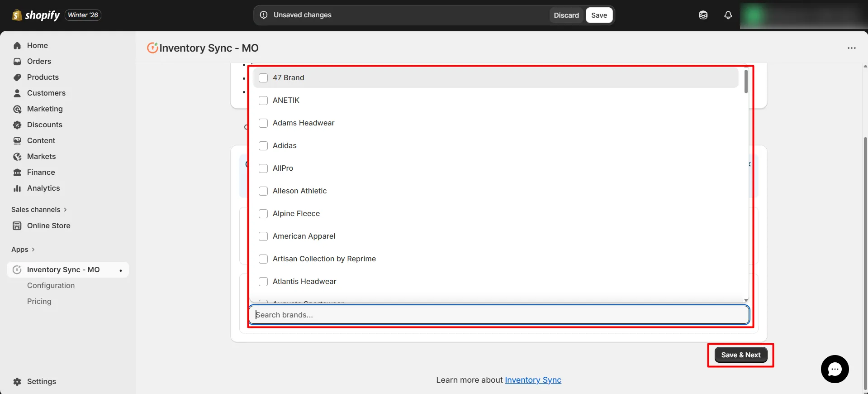The width and height of the screenshot is (868, 394).
Task: Tick the Adidas checkbox
Action: pos(263,146)
